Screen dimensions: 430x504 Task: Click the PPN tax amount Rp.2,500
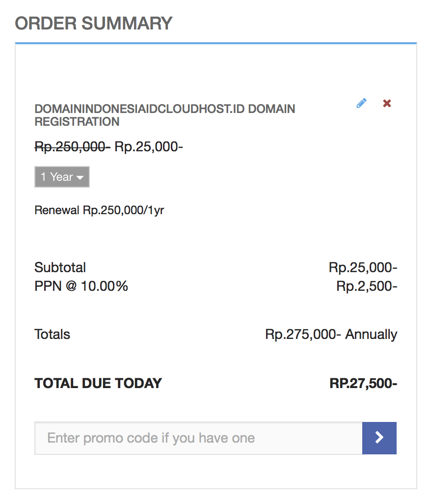[367, 286]
